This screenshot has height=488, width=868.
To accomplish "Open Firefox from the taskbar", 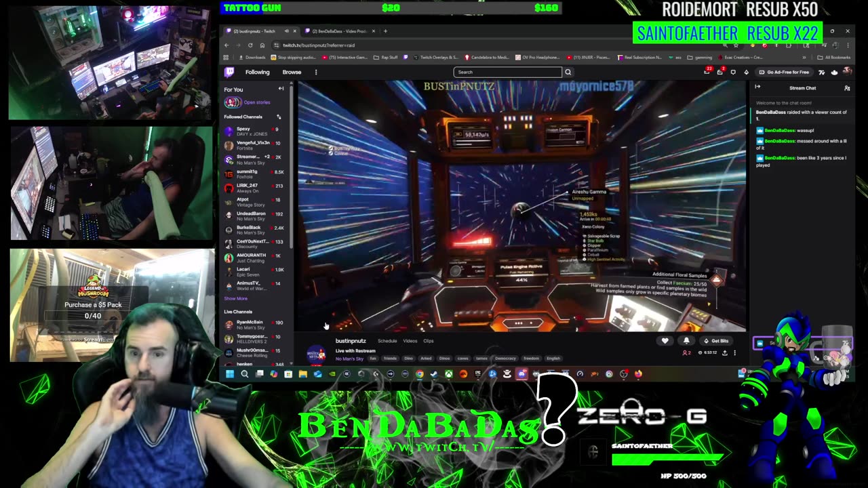I will click(x=638, y=373).
